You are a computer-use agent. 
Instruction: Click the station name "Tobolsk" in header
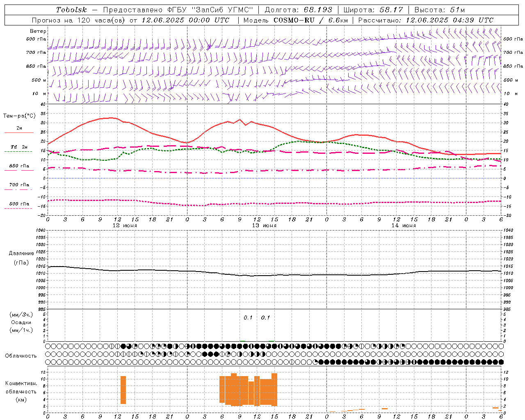coord(71,10)
